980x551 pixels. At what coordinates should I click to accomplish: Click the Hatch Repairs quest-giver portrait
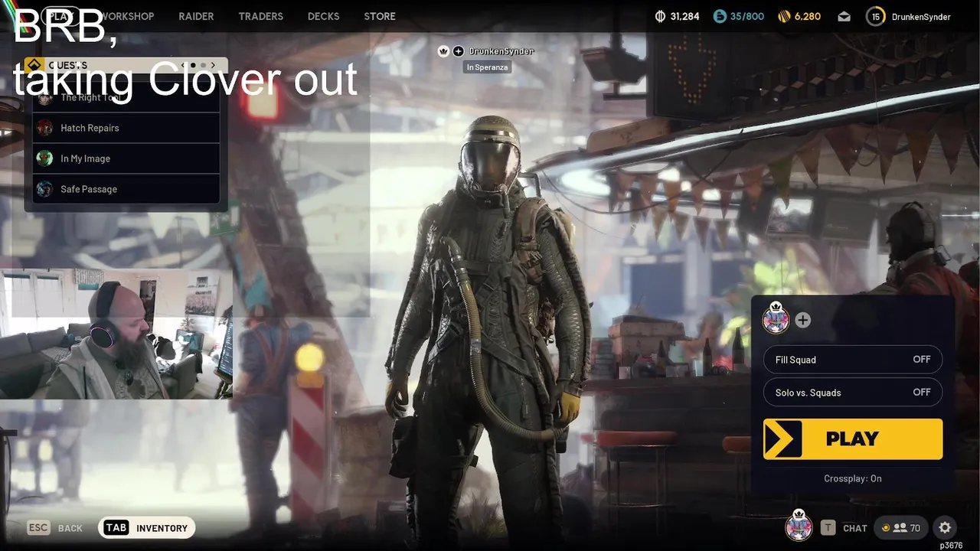[x=45, y=128]
